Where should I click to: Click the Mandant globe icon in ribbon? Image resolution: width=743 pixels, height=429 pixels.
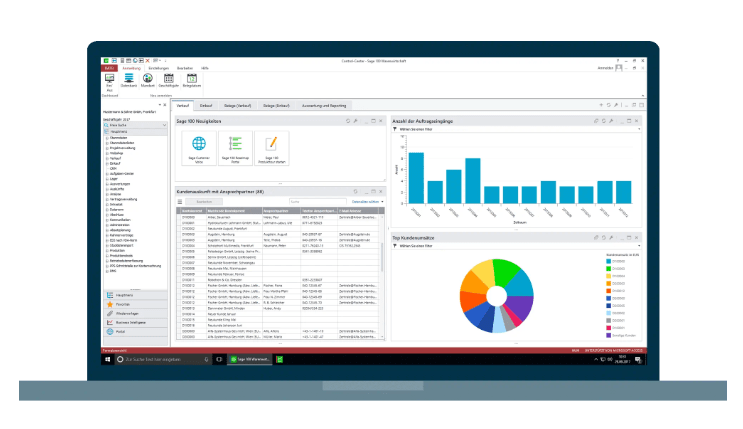click(147, 78)
